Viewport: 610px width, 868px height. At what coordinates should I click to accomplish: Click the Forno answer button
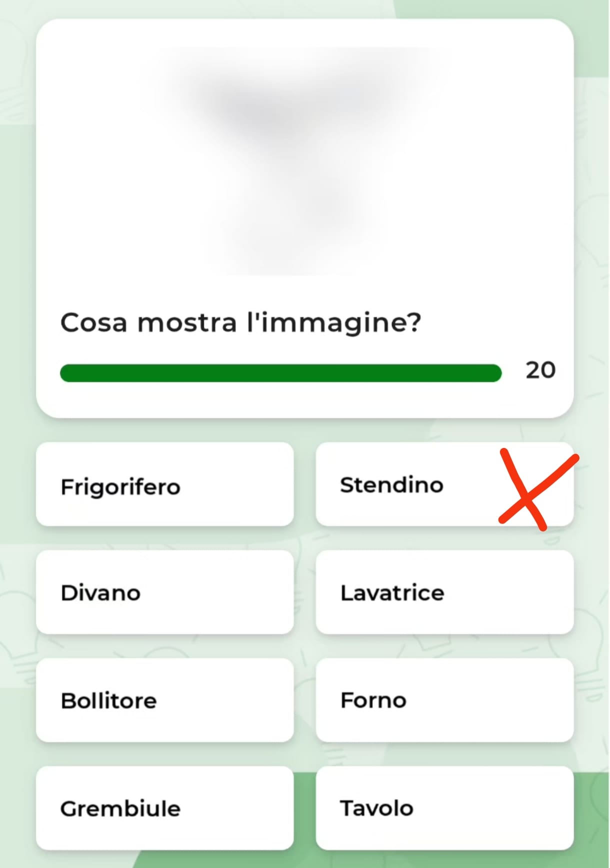[444, 700]
